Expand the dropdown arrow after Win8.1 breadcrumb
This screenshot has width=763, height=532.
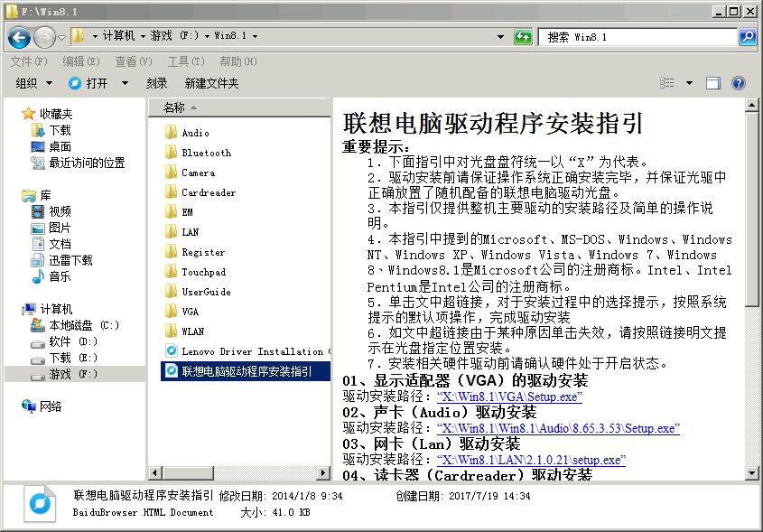255,36
